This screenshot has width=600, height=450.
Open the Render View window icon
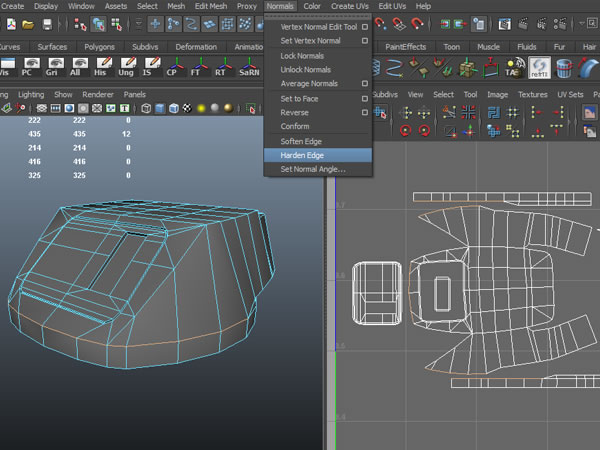pos(504,24)
